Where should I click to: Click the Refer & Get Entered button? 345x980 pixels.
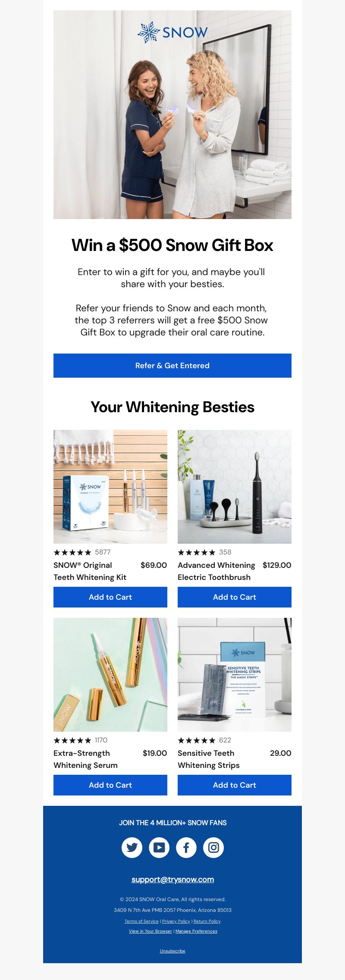tap(172, 366)
